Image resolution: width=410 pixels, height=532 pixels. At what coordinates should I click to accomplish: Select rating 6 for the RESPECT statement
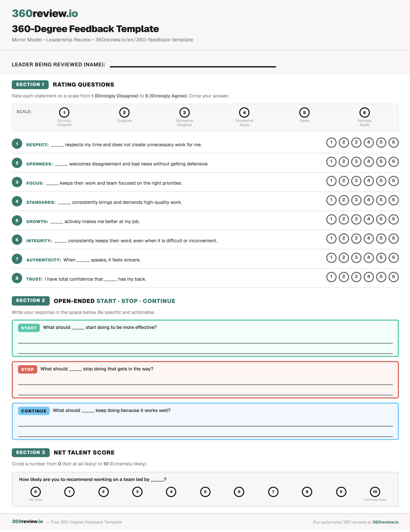393,142
